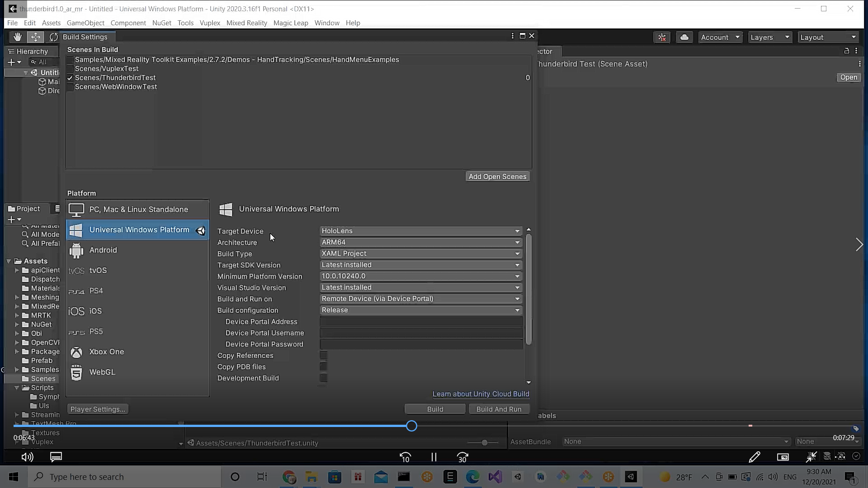This screenshot has width=868, height=488.
Task: Click the Visual Studio taskbar icon
Action: 495,477
